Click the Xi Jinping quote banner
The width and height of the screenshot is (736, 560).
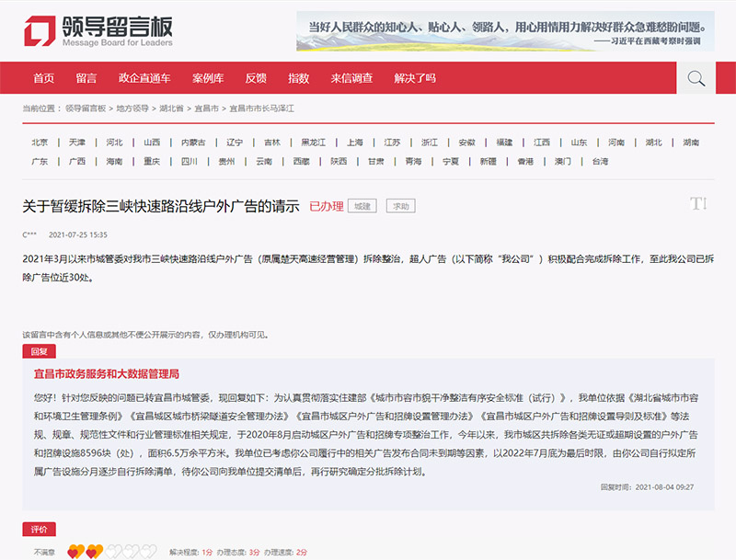coord(505,30)
